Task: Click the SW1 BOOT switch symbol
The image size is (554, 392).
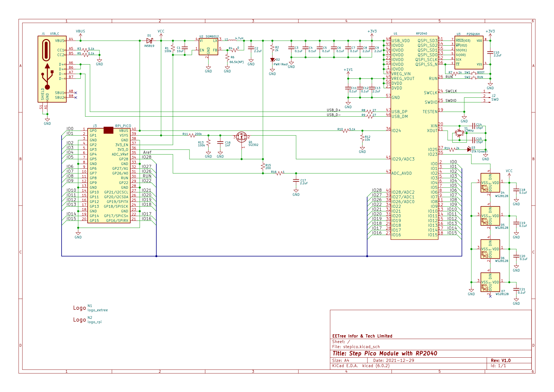Action: [474, 73]
